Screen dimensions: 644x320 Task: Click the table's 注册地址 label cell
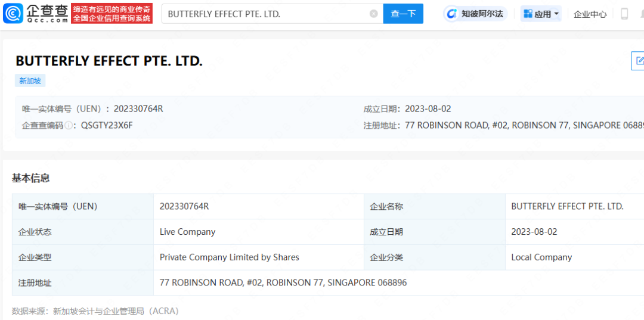[83, 282]
